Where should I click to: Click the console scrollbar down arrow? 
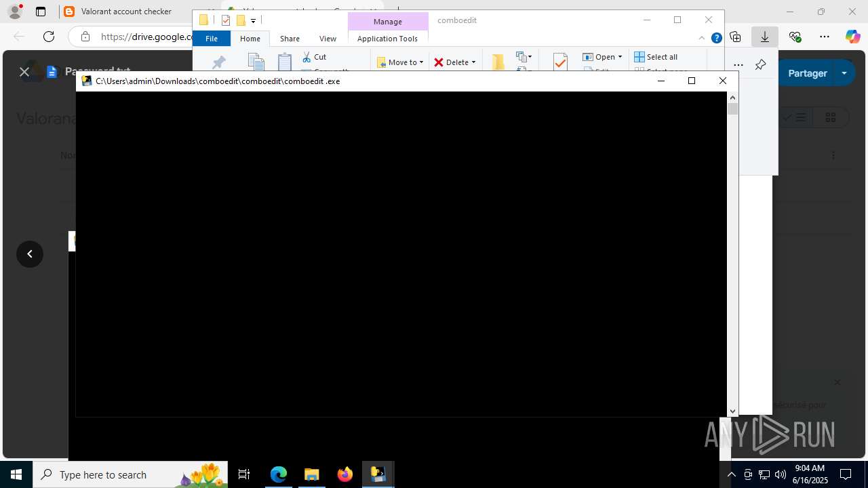click(732, 411)
